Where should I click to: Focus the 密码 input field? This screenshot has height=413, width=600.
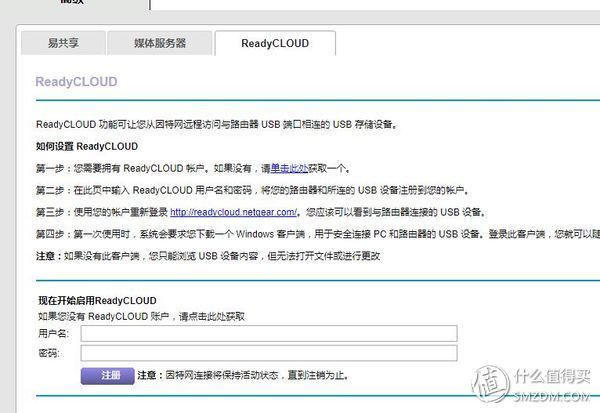pyautogui.click(x=269, y=353)
